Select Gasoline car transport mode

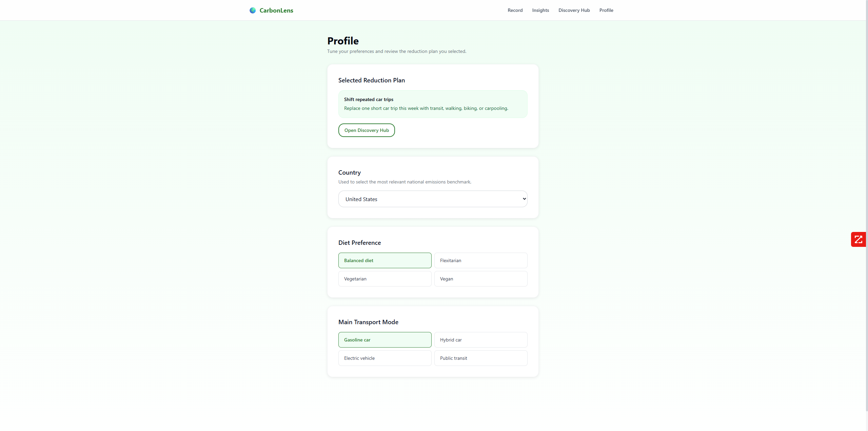385,340
